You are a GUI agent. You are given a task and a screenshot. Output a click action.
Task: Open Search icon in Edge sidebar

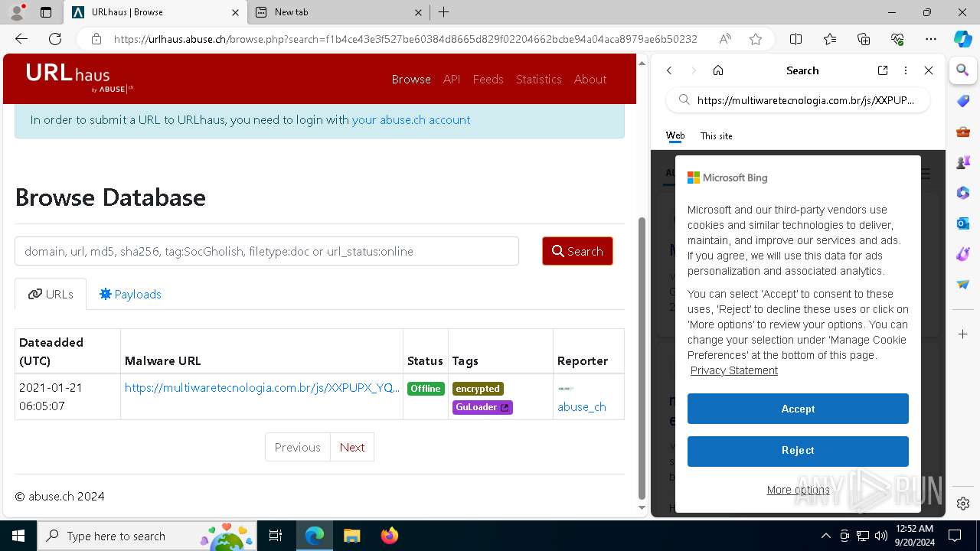click(x=963, y=70)
